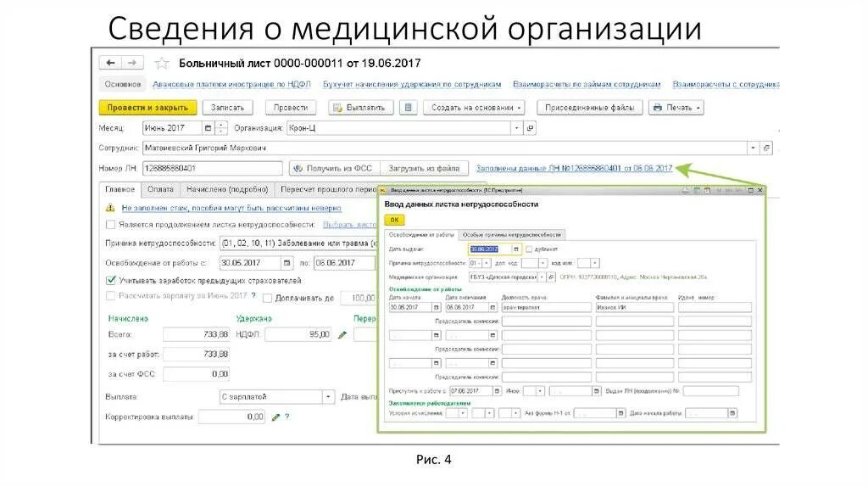Expand the Сотрудник dropdown list
The image size is (868, 487).
coord(753,148)
